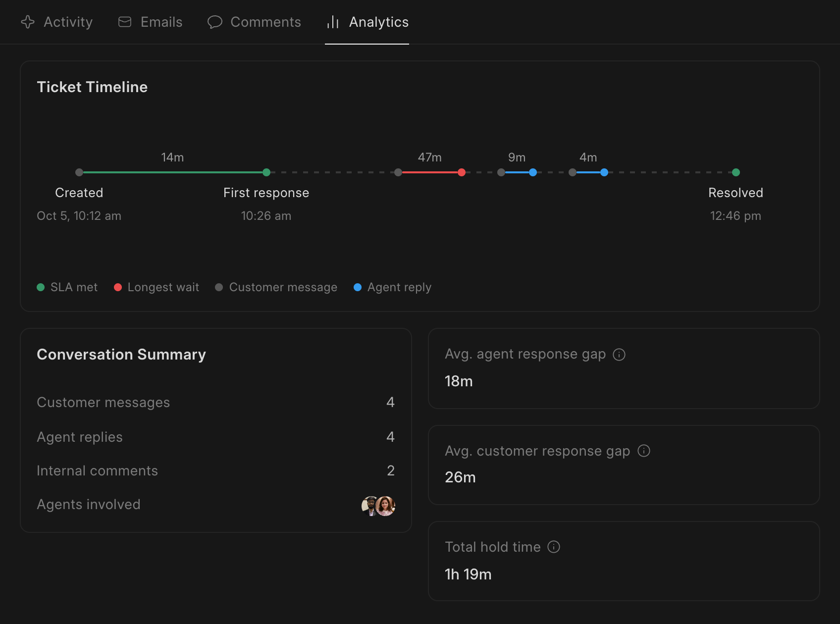Open the Comments tab
Image resolution: width=840 pixels, height=624 pixels.
[254, 22]
